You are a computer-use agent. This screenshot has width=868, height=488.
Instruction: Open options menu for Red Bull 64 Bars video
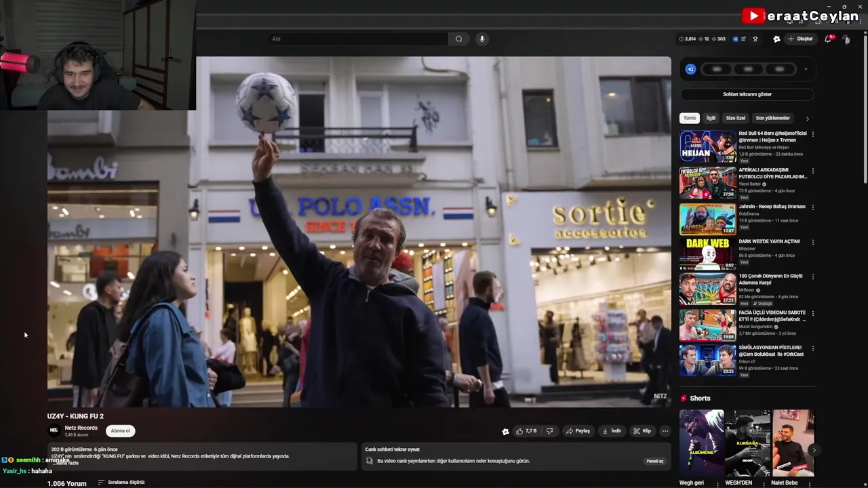812,134
